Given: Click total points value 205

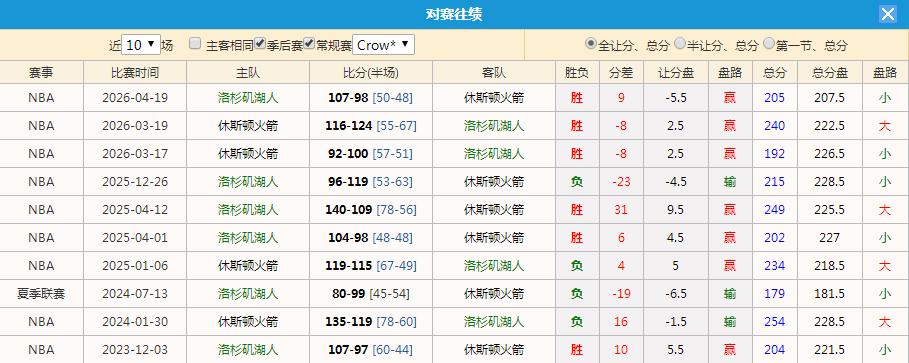Looking at the screenshot, I should click(x=775, y=98).
